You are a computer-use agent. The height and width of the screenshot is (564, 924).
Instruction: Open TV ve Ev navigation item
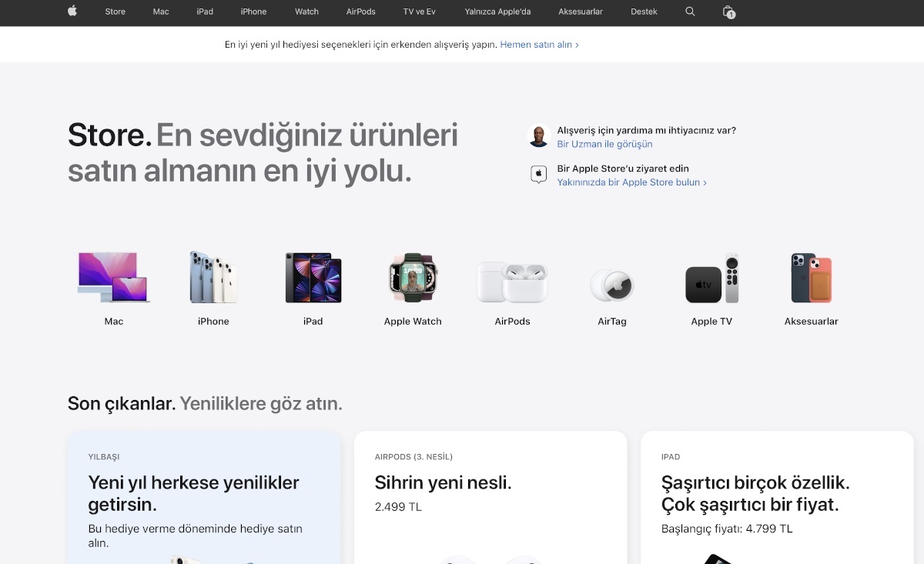tap(420, 12)
